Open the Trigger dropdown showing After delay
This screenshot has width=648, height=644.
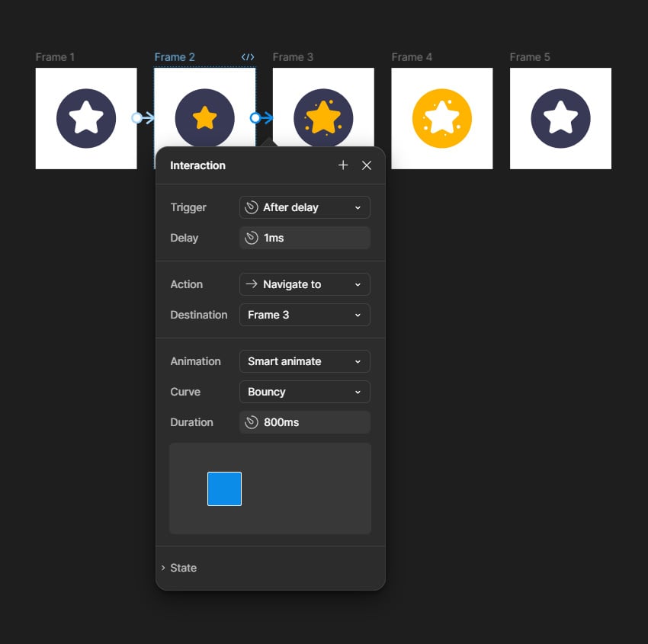pos(305,207)
